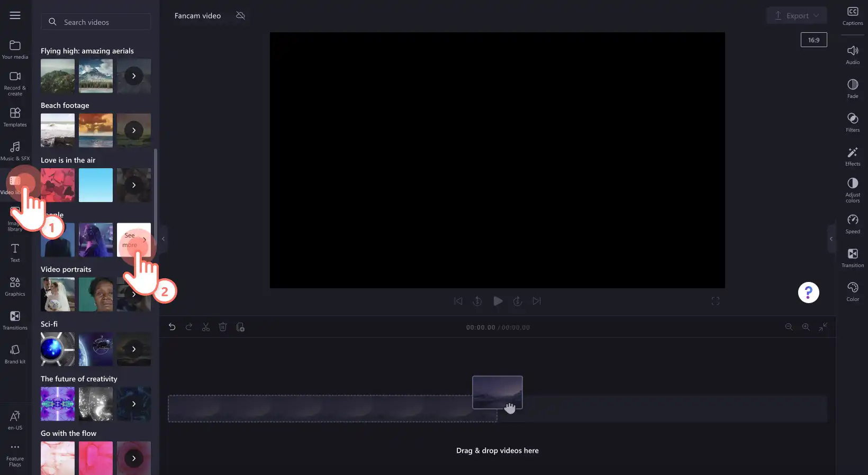Image resolution: width=868 pixels, height=475 pixels.
Task: See more Go with the flow videos
Action: (134, 458)
